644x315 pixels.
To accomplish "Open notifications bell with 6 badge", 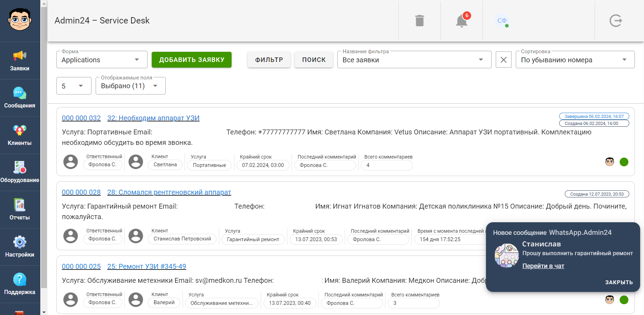I will pos(462,21).
